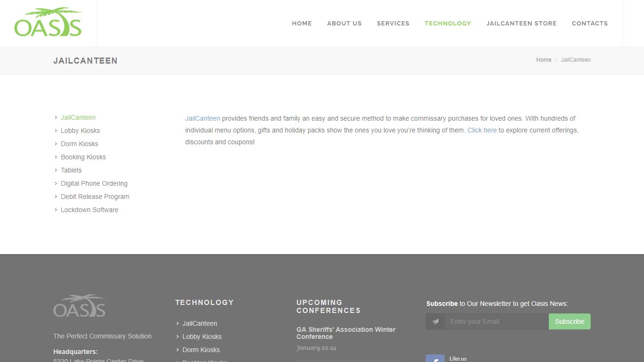Viewport: 644px width, 362px height.
Task: Click the JAILCANTEEN page title heading
Action: point(85,60)
